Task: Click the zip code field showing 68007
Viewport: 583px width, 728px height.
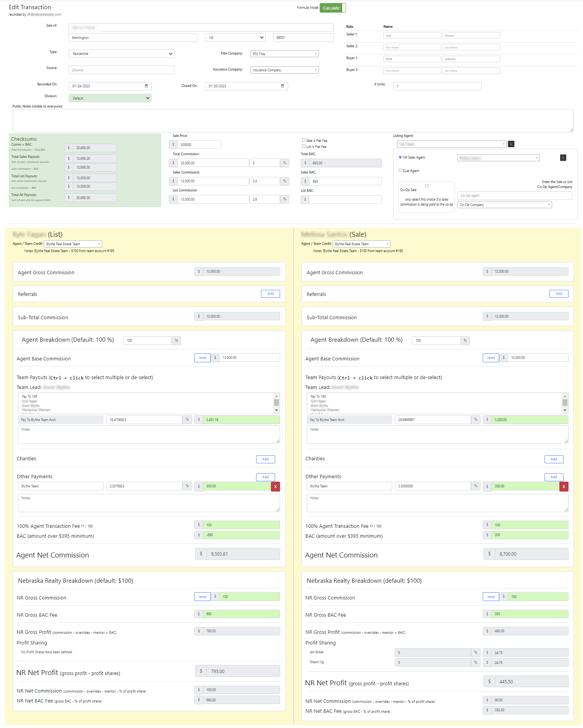Action: (x=303, y=38)
